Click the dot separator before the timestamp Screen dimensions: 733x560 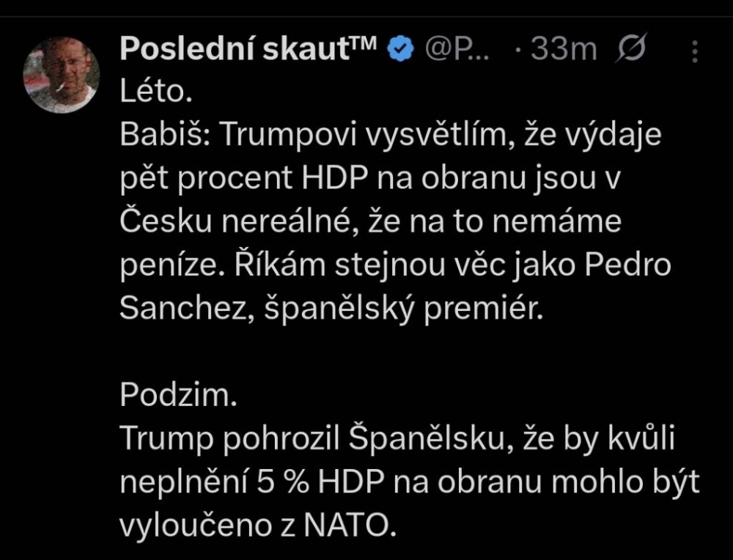pyautogui.click(x=518, y=48)
